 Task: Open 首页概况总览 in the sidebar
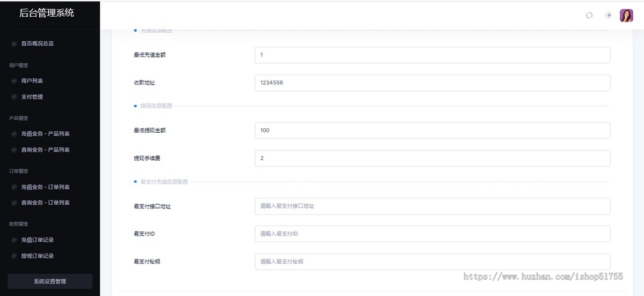click(x=38, y=44)
